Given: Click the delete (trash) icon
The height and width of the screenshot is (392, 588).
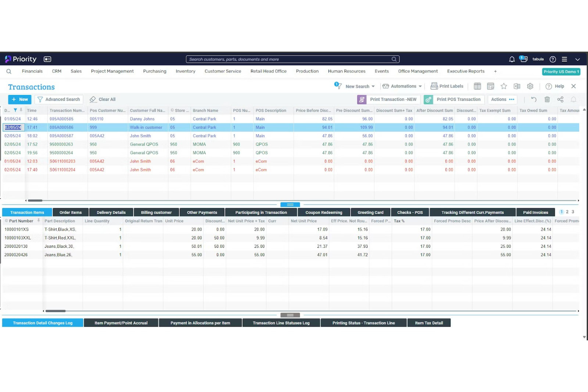Looking at the screenshot, I should pyautogui.click(x=547, y=99).
